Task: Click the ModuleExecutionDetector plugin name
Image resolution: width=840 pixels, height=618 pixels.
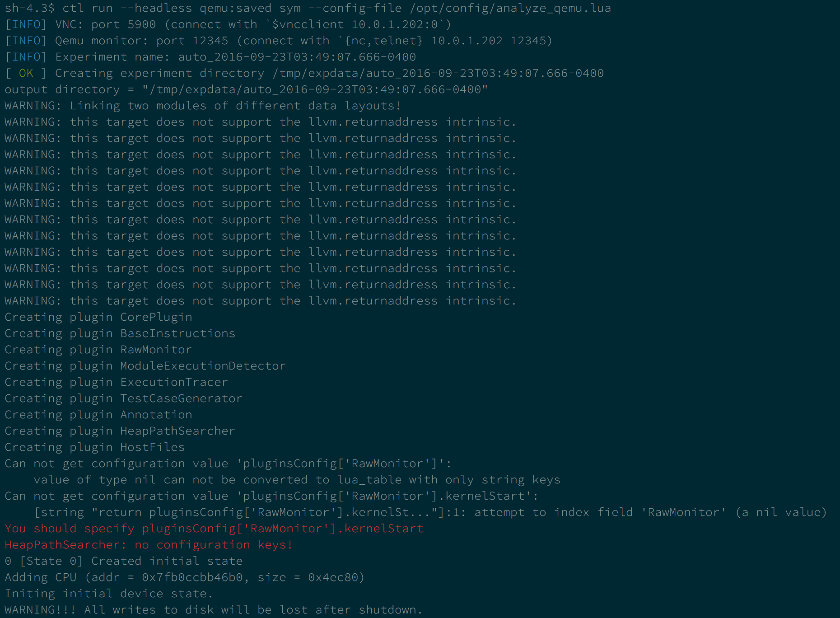Action: tap(203, 366)
